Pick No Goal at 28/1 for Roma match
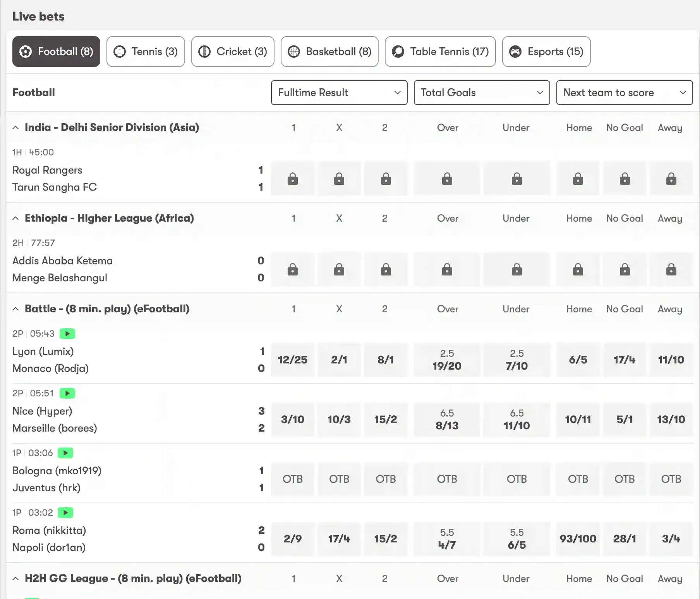Viewport: 700px width, 599px height. click(x=624, y=539)
